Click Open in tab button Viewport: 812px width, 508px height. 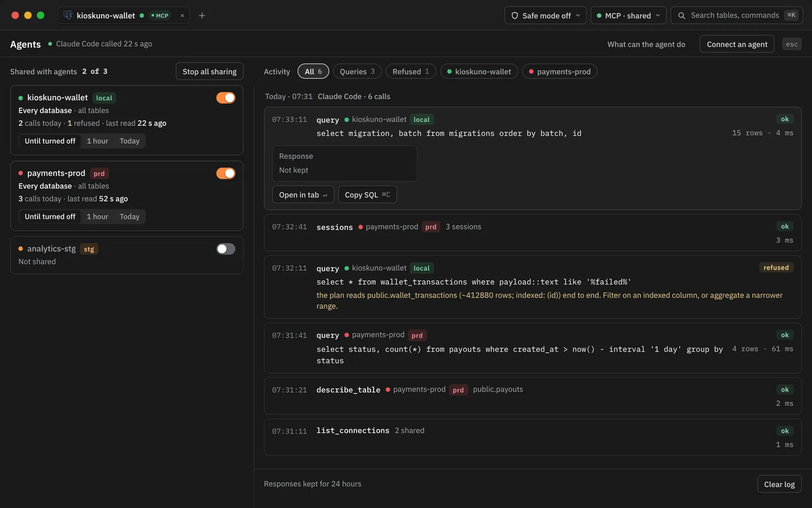(x=303, y=195)
